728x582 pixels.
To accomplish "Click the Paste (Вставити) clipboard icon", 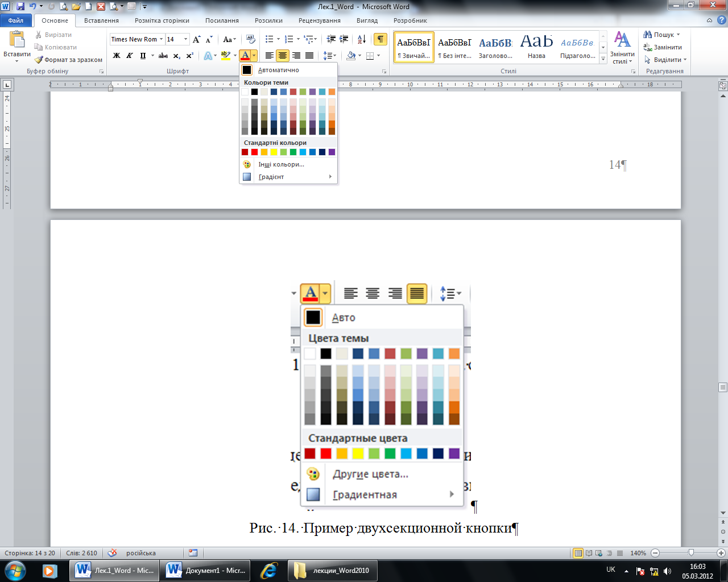I will tap(17, 40).
